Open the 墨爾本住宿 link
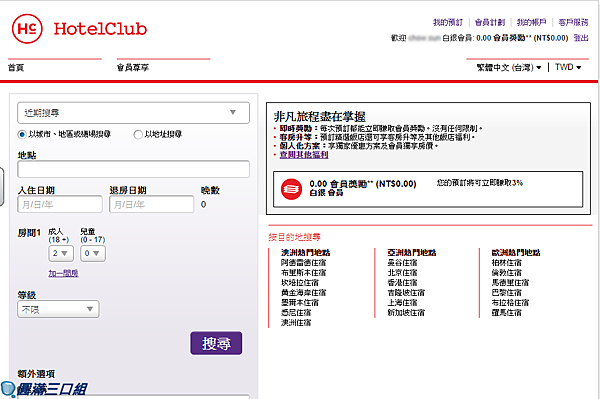This screenshot has height=399, width=600. click(x=300, y=302)
